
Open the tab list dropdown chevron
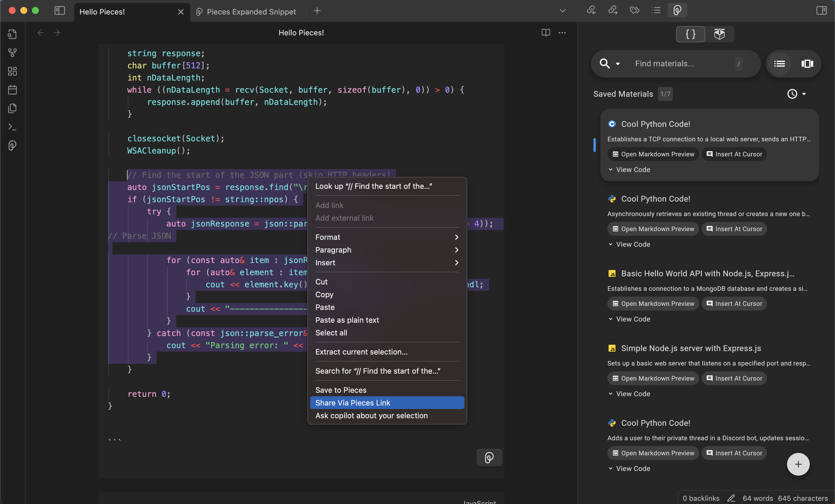click(562, 11)
